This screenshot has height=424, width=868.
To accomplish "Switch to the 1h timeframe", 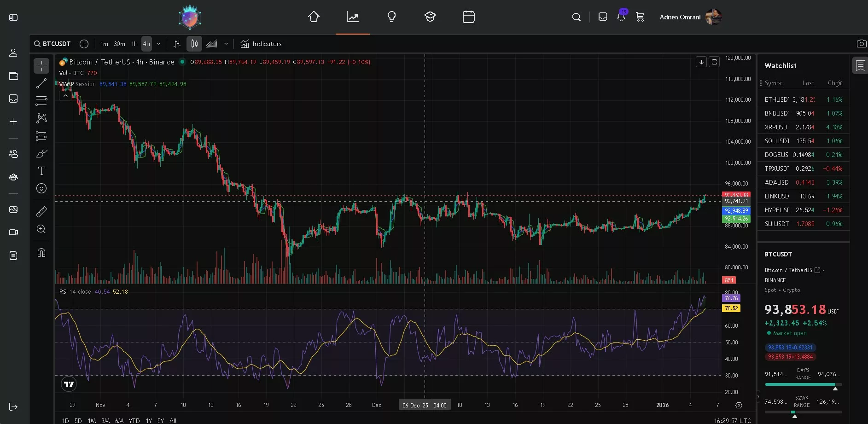I will (x=134, y=44).
